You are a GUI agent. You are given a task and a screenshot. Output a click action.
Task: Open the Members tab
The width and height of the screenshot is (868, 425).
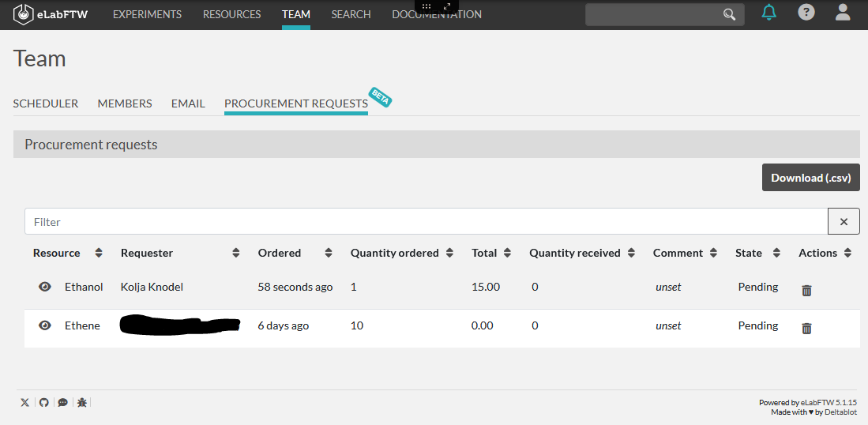point(125,103)
